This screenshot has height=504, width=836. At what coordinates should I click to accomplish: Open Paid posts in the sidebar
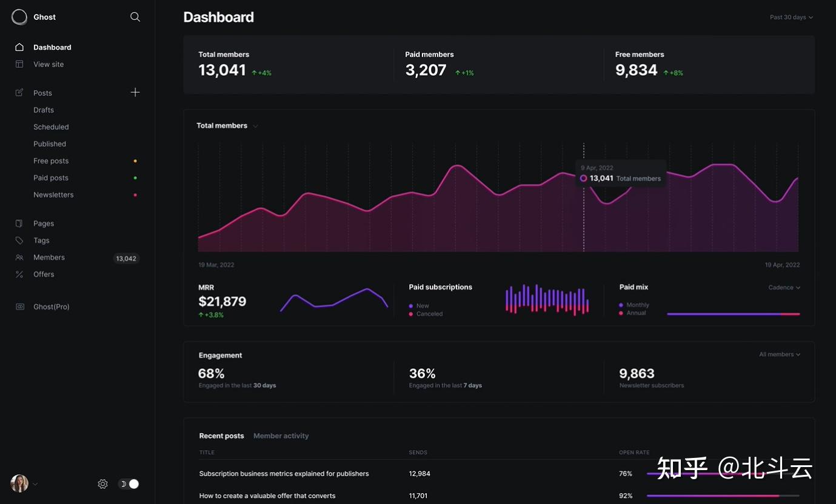click(x=51, y=178)
